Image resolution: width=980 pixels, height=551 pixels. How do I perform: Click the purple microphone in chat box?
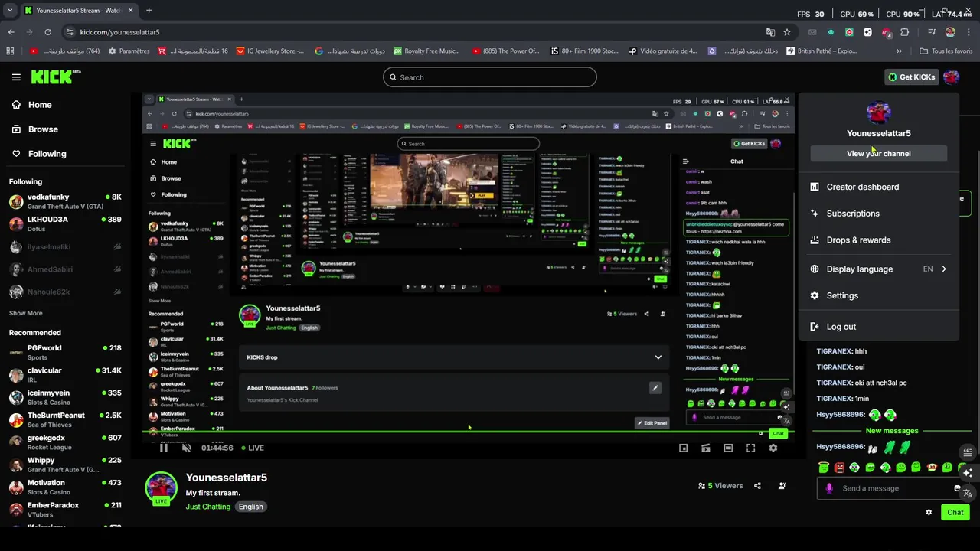pyautogui.click(x=829, y=488)
